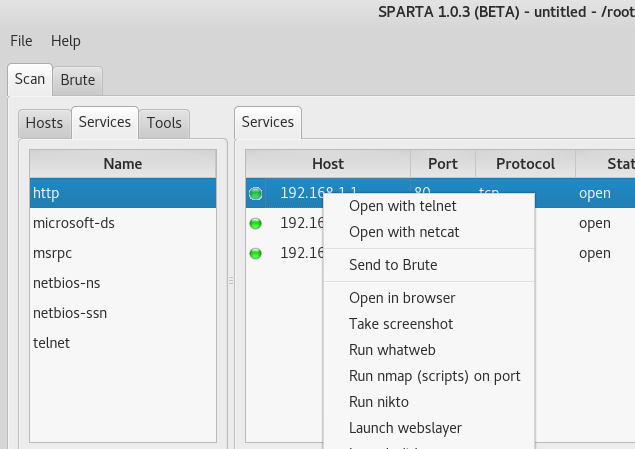Select the http service row

[123, 193]
